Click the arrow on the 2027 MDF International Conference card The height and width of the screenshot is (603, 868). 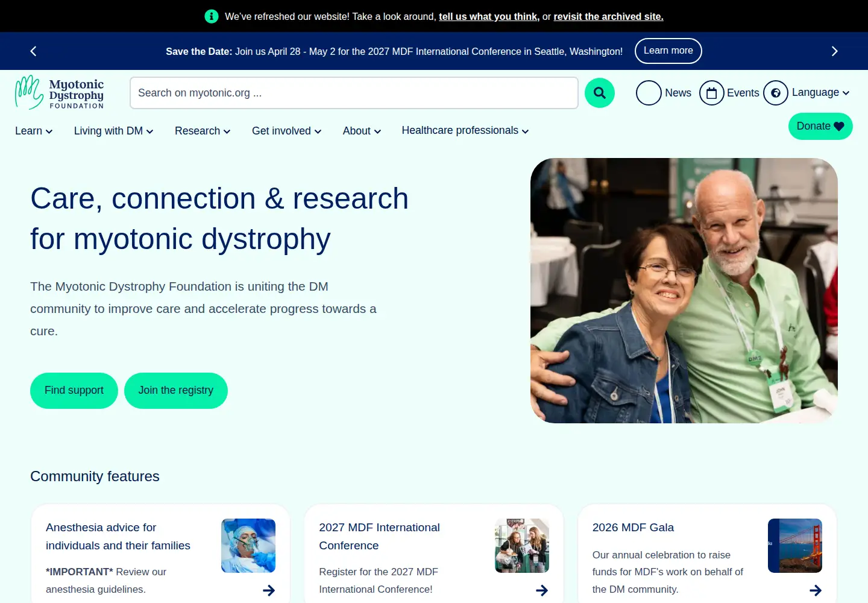pos(542,590)
